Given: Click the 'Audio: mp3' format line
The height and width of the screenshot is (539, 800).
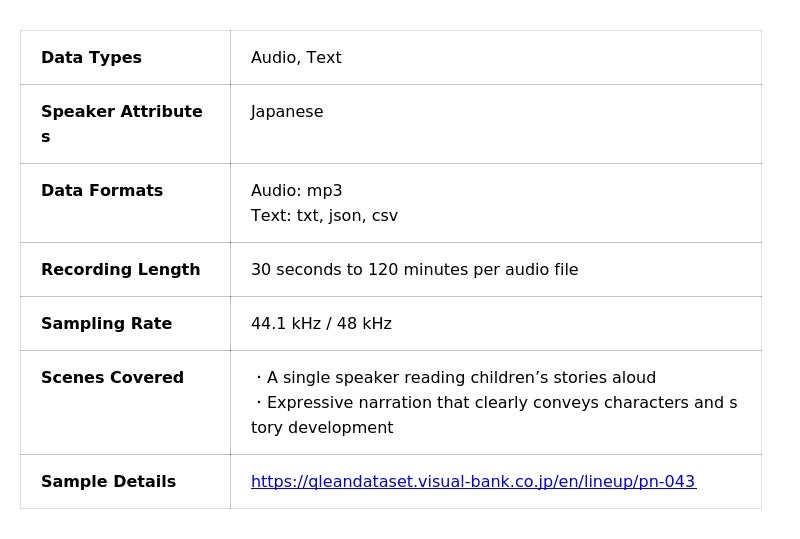Looking at the screenshot, I should point(296,191).
